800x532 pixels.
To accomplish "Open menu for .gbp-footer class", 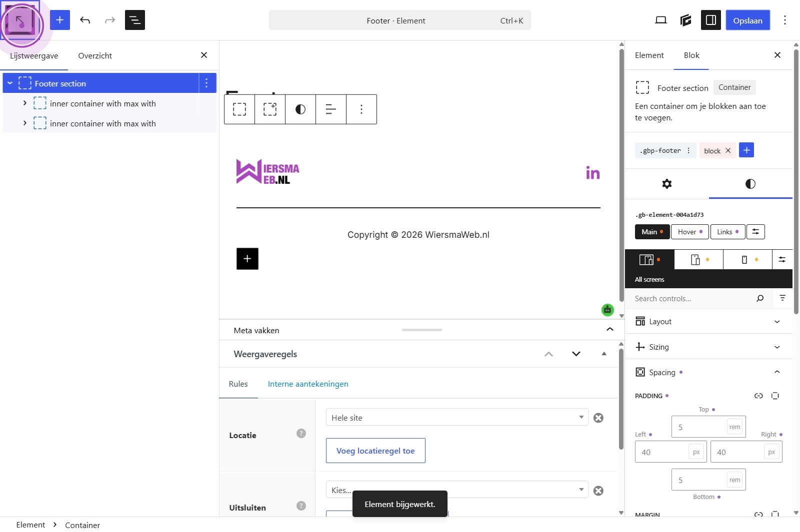I will pos(688,150).
